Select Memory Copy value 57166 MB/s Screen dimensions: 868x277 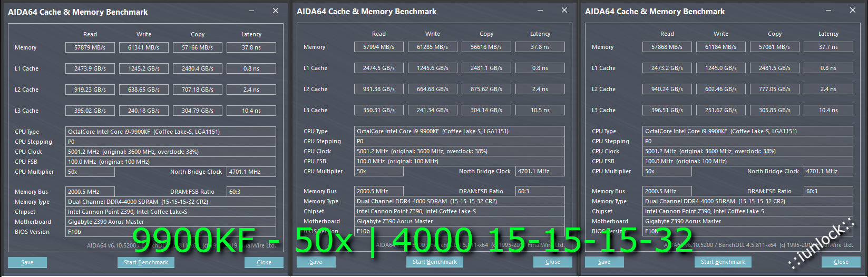pyautogui.click(x=198, y=47)
